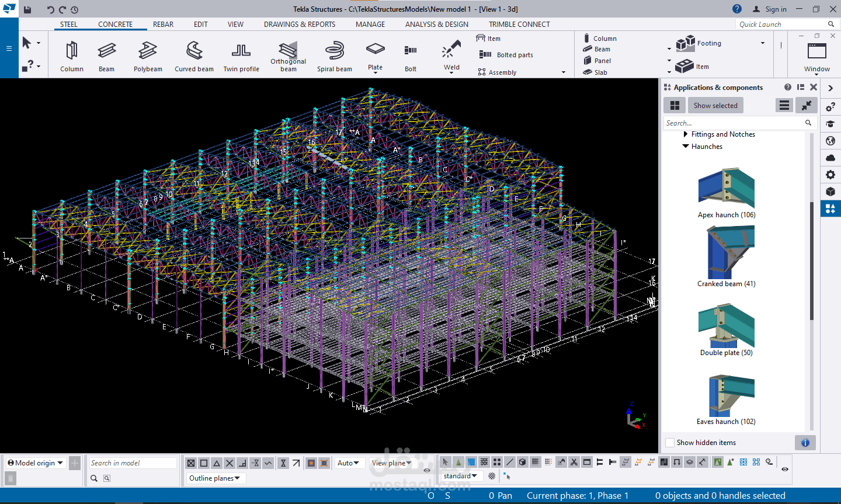Open the cube reference models side pane icon

830,192
